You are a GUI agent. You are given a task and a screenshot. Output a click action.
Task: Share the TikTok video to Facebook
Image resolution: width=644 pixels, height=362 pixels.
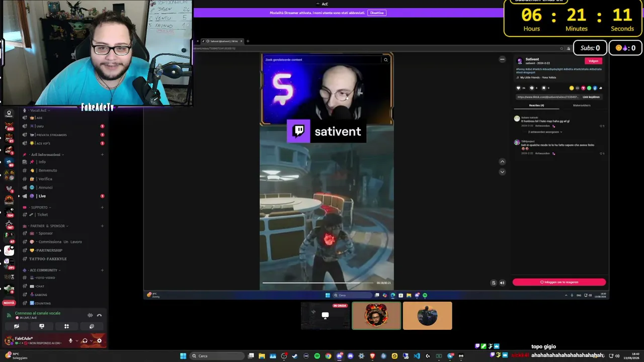click(x=595, y=88)
